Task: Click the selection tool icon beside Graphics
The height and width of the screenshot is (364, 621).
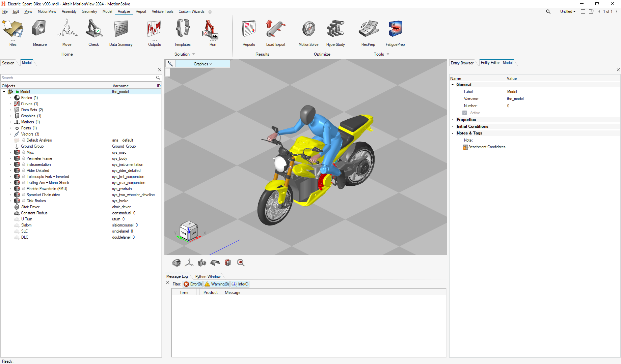Action: (x=170, y=64)
